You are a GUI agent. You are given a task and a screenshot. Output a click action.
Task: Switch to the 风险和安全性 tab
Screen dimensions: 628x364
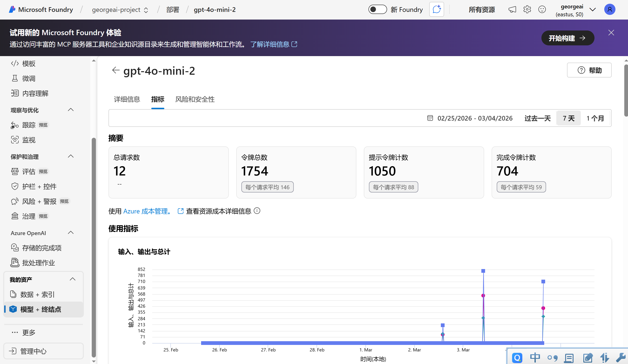click(195, 99)
